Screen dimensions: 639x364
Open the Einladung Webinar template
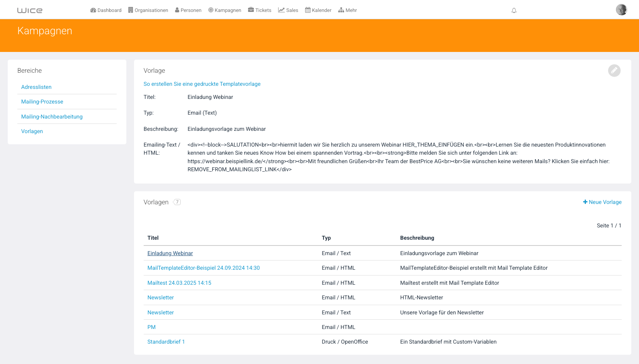(170, 253)
